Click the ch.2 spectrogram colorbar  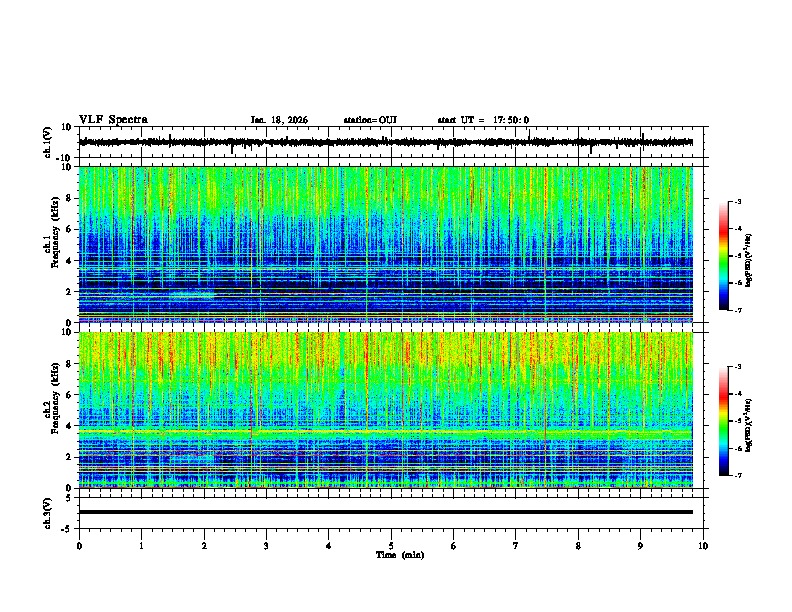point(724,421)
